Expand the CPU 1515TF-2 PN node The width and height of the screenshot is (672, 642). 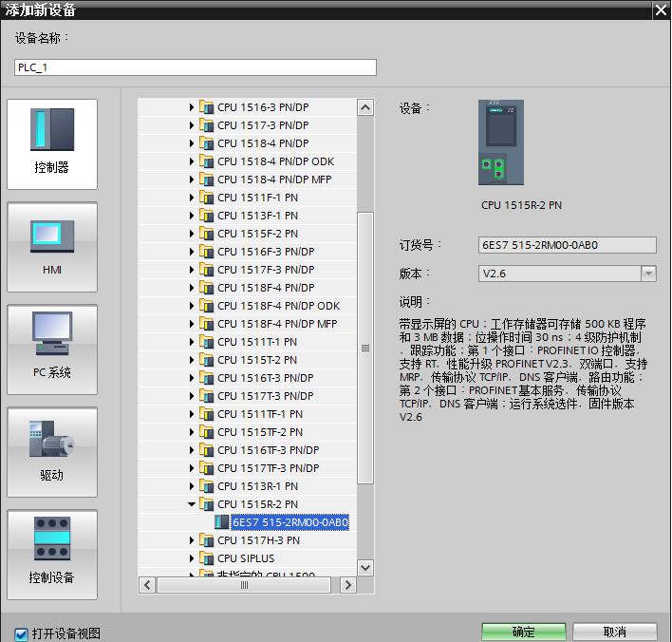[192, 432]
